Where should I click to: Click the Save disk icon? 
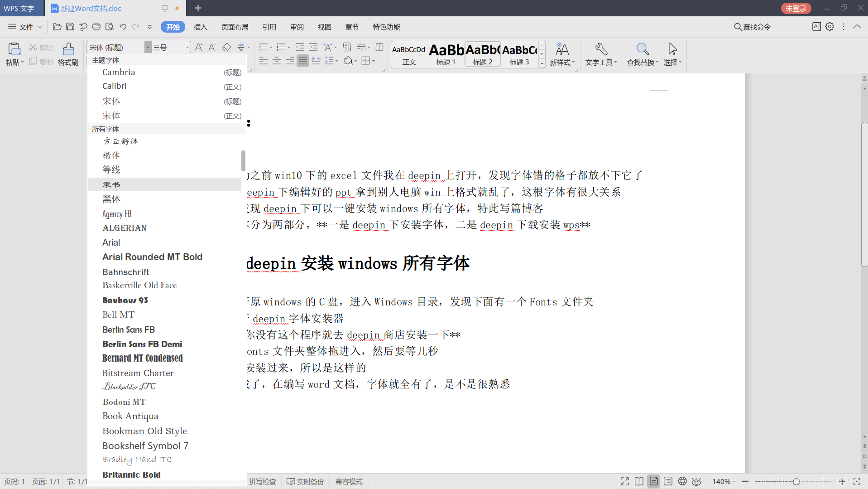70,27
